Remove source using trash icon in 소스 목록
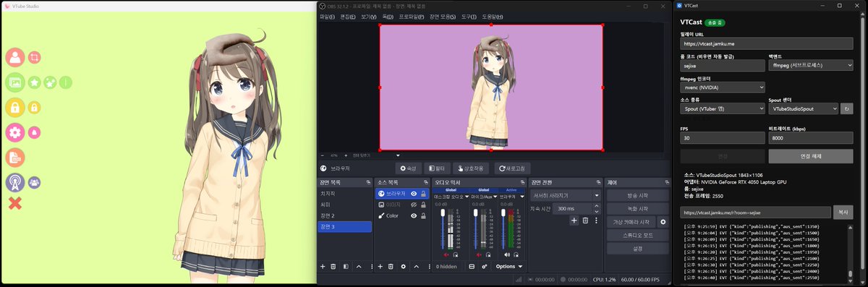 pyautogui.click(x=391, y=267)
